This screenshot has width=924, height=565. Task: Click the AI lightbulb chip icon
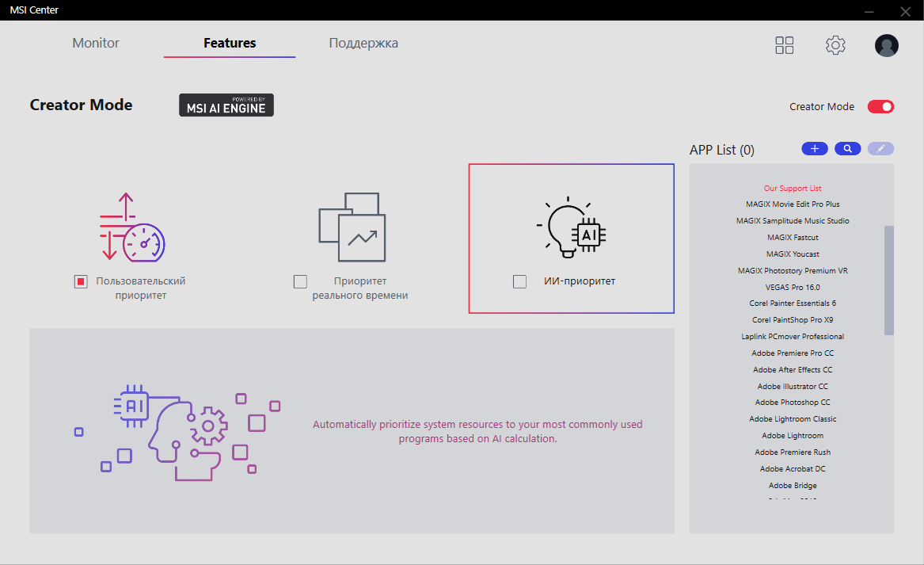(572, 227)
